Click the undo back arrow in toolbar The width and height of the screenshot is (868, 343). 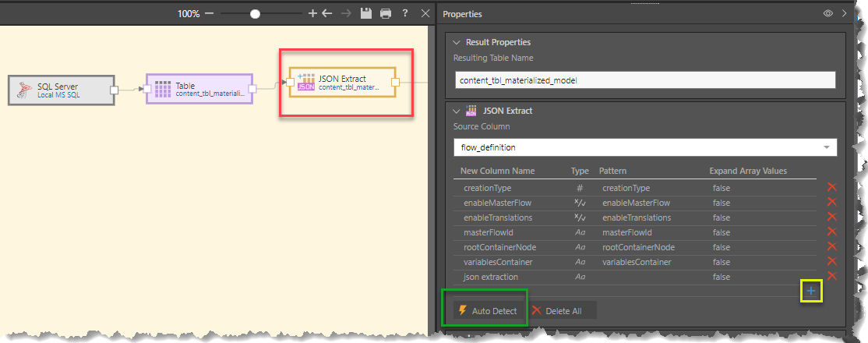(x=327, y=14)
